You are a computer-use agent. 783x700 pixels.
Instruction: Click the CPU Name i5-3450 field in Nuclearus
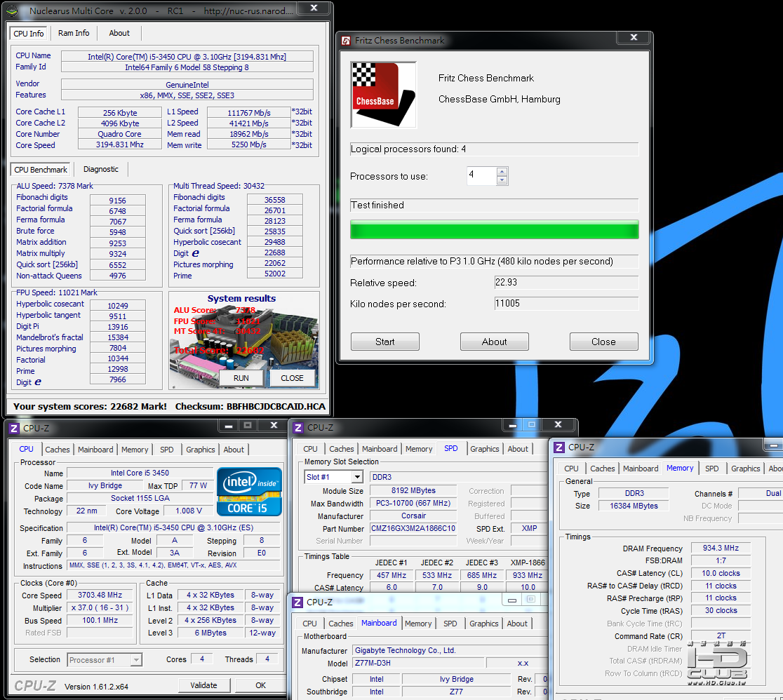click(187, 56)
